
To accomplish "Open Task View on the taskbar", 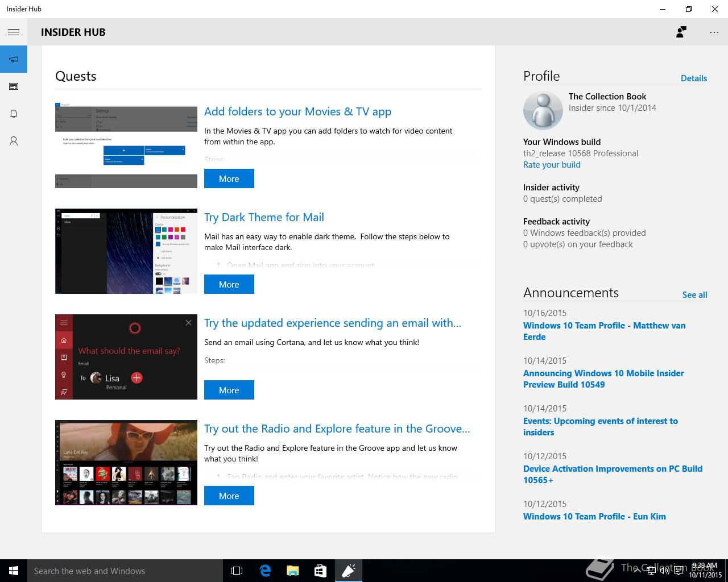I will click(x=237, y=571).
